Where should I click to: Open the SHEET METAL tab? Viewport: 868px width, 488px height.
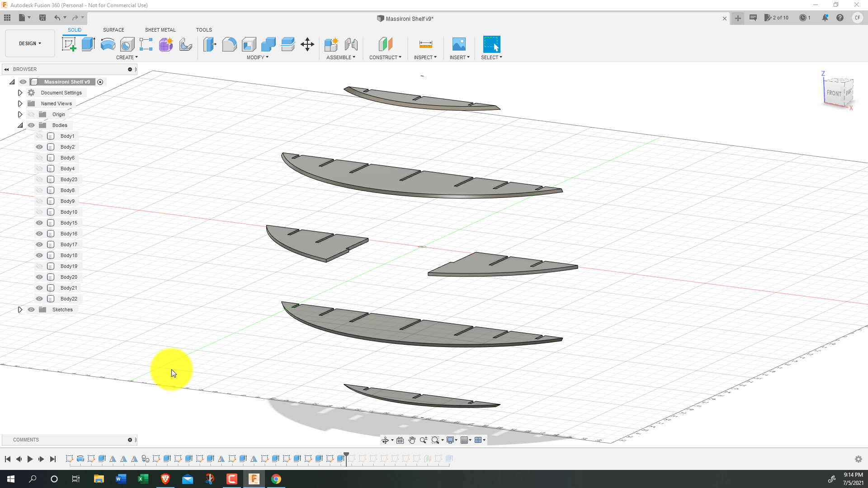(160, 30)
